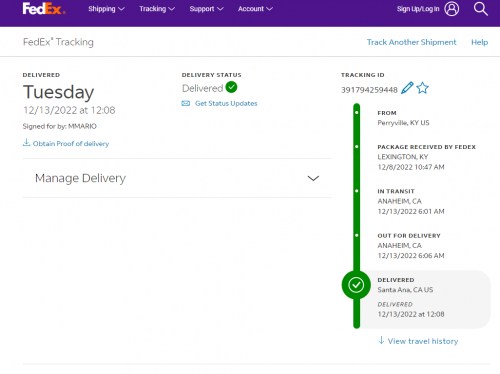This screenshot has width=500, height=374.
Task: Click the Tuesday delivery day heading
Action: [x=58, y=92]
